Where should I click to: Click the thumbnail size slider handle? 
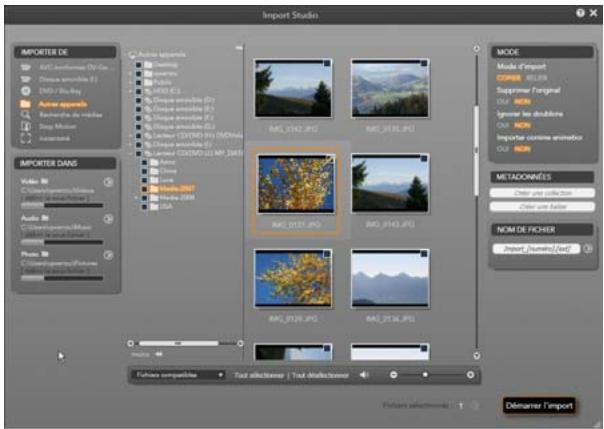point(425,374)
